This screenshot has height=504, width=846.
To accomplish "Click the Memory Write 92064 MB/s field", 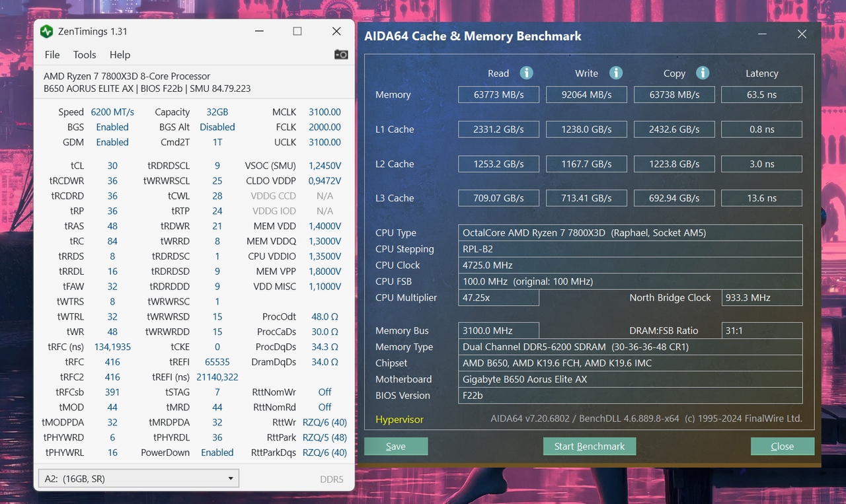I will (586, 94).
